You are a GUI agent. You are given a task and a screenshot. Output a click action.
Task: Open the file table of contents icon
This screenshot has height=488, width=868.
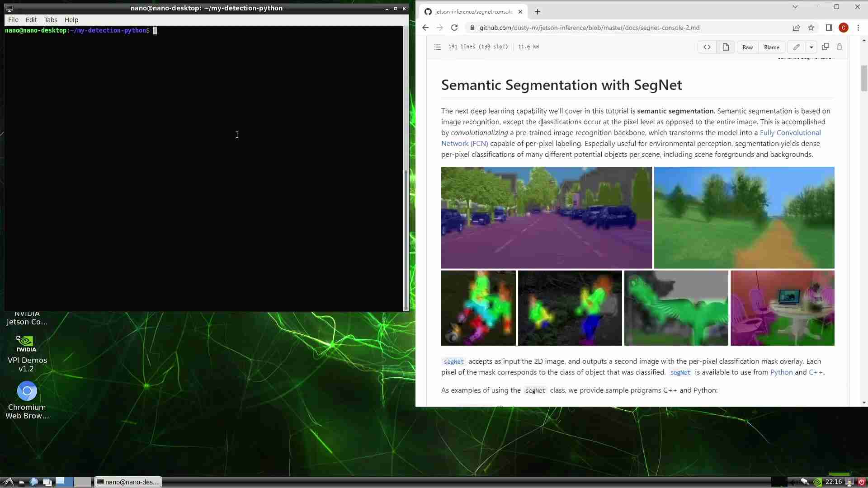tap(437, 47)
